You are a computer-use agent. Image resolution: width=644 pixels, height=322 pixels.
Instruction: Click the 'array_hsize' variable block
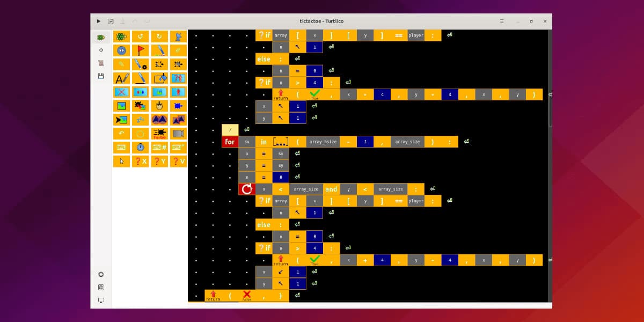click(x=323, y=142)
